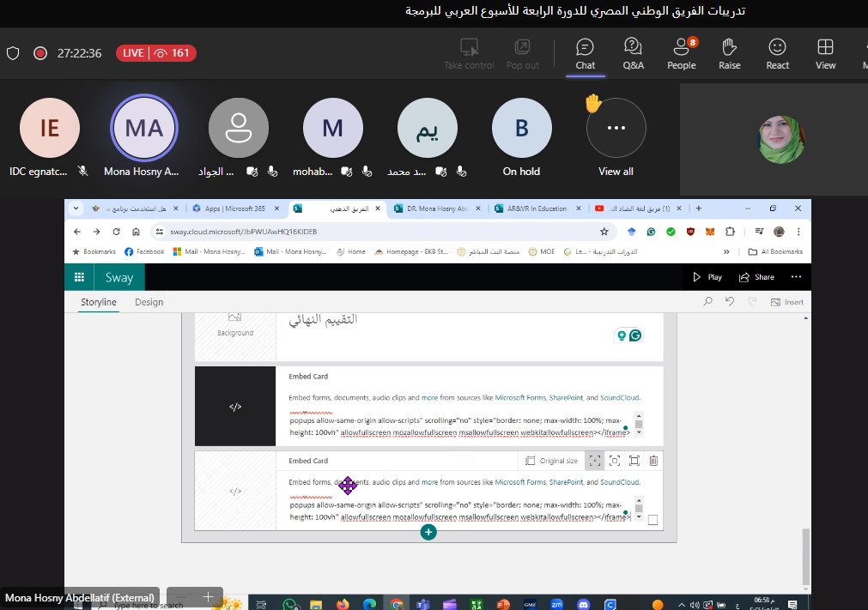Viewport: 868px width, 610px height.
Task: Tick the selected embed card checkbox
Action: pos(653,520)
